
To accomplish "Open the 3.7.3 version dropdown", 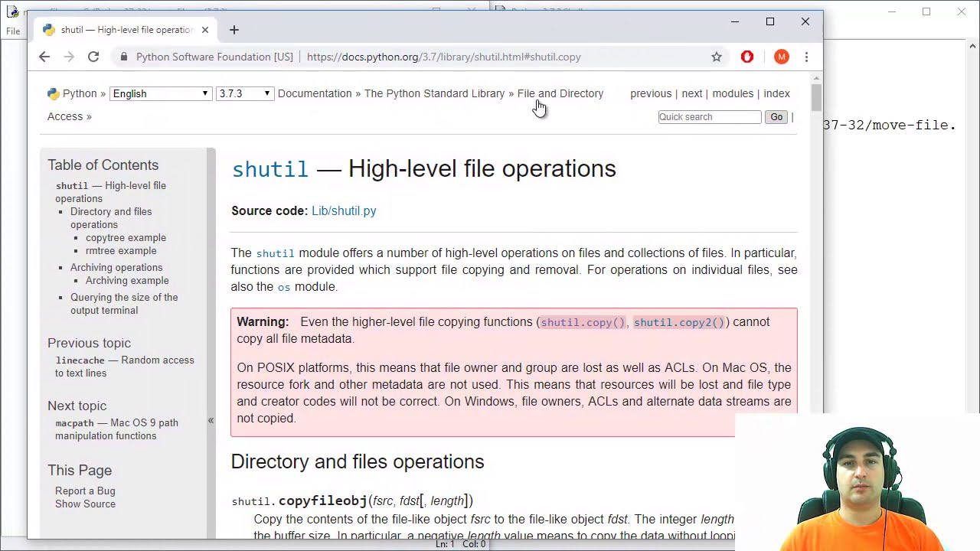I will tap(243, 93).
